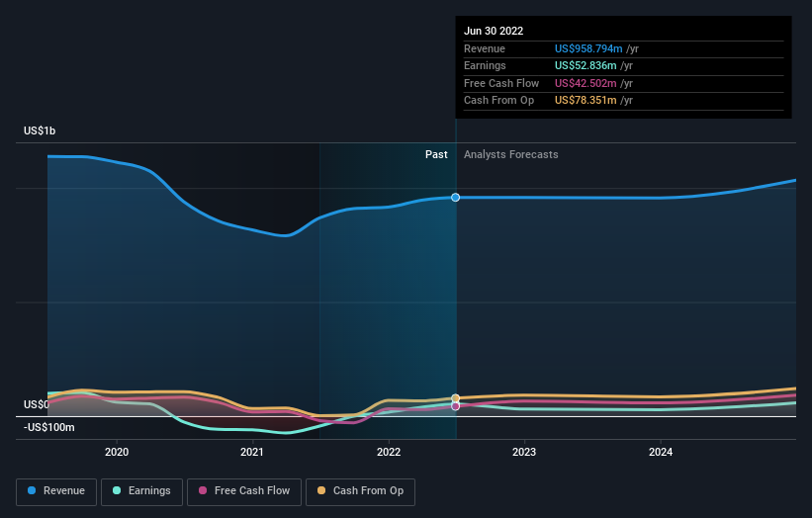Click the Revenue row label in the tooltip
This screenshot has width=812, height=518.
pos(485,48)
